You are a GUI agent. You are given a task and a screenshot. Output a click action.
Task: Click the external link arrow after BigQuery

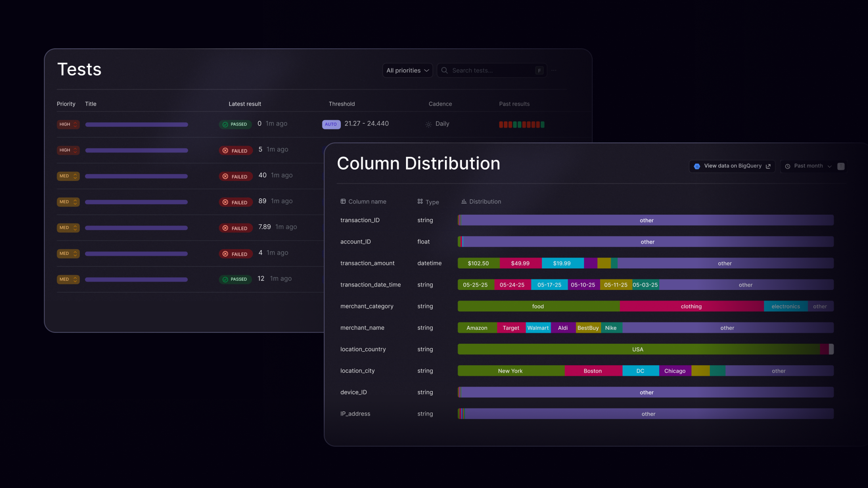tap(768, 166)
